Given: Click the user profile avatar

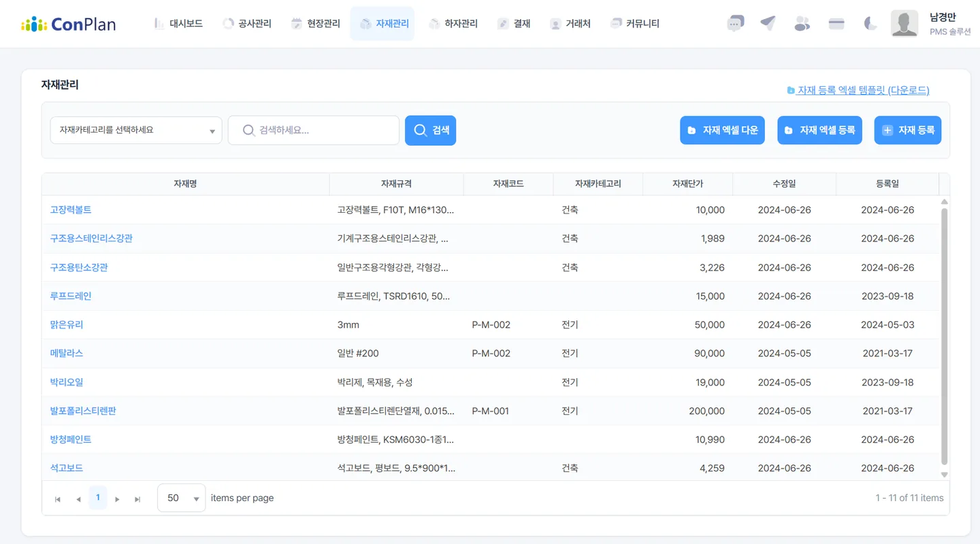Looking at the screenshot, I should [x=904, y=24].
